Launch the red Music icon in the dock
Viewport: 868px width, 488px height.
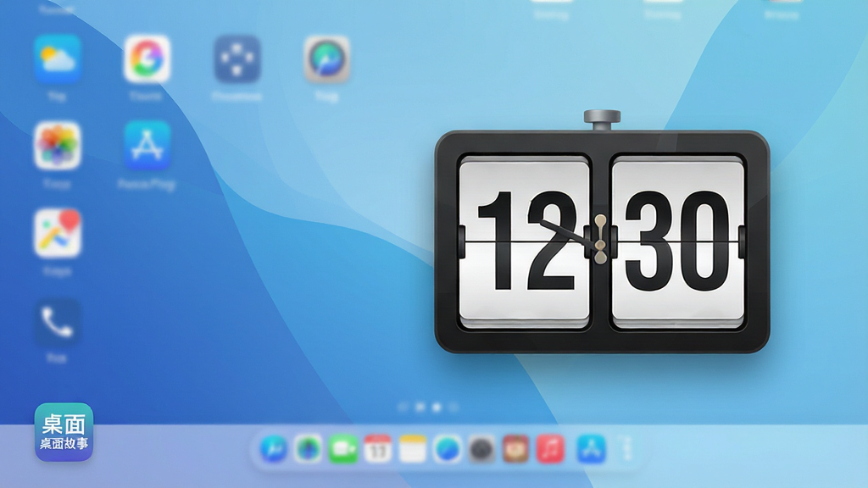pyautogui.click(x=550, y=449)
